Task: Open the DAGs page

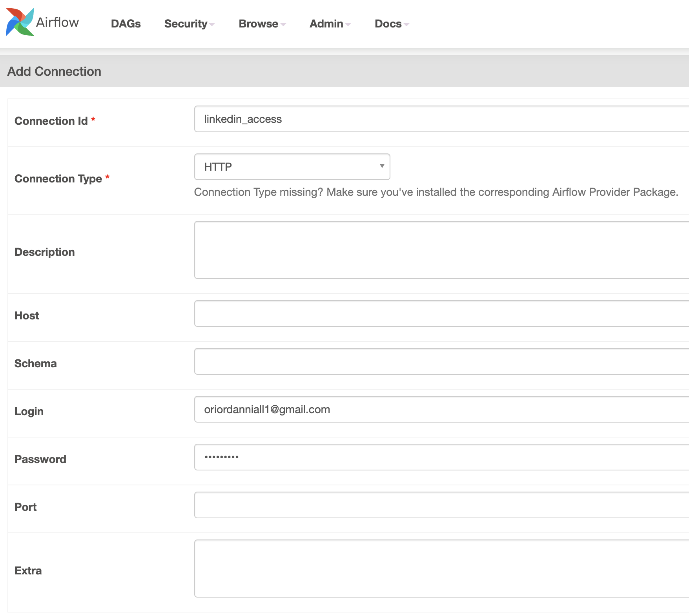Action: pyautogui.click(x=126, y=24)
